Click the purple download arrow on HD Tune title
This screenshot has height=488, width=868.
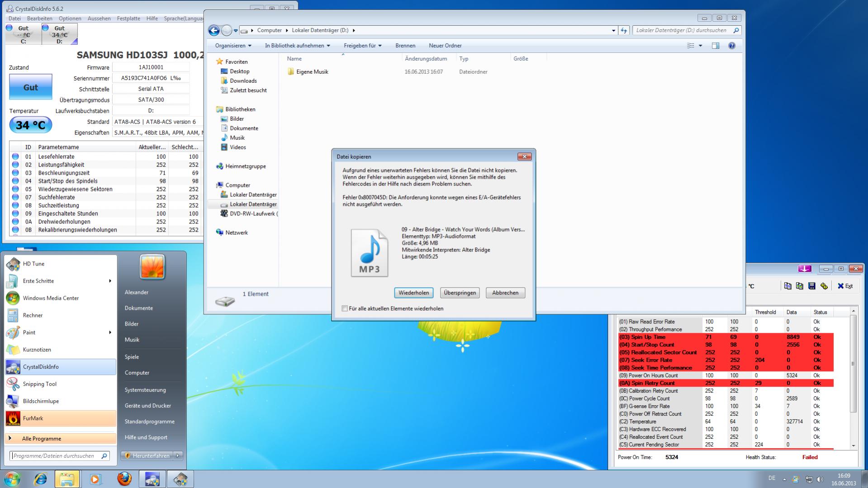pos(805,269)
